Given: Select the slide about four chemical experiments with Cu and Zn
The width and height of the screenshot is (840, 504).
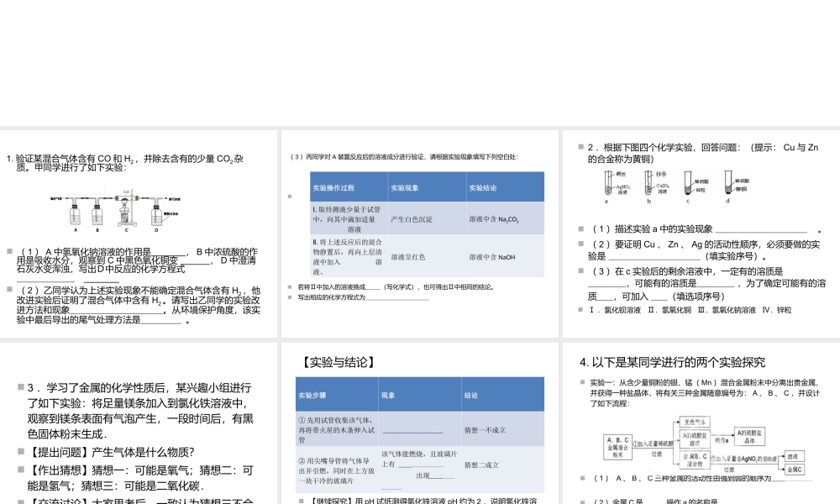Looking at the screenshot, I should 701,234.
